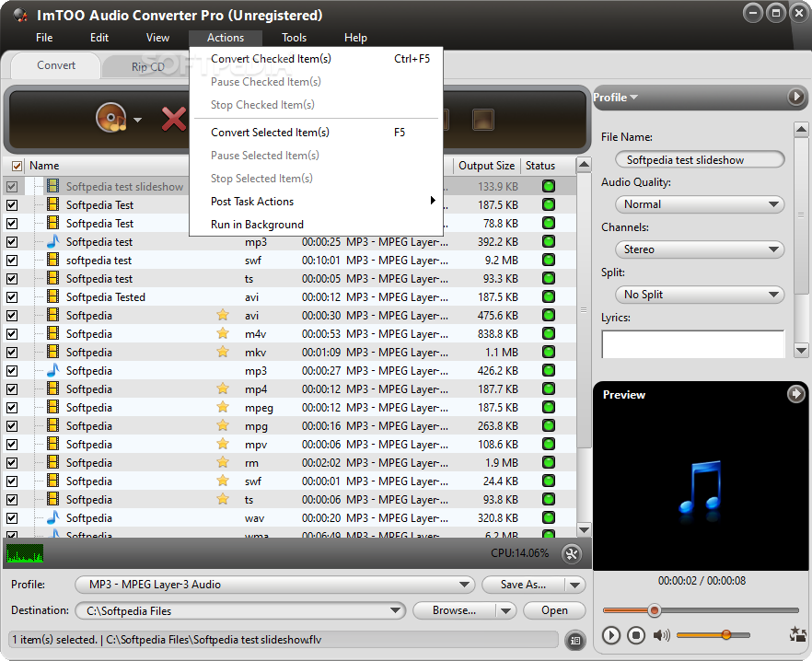Image resolution: width=812 pixels, height=661 pixels.
Task: Switch to the Rip CD tab
Action: coord(148,67)
